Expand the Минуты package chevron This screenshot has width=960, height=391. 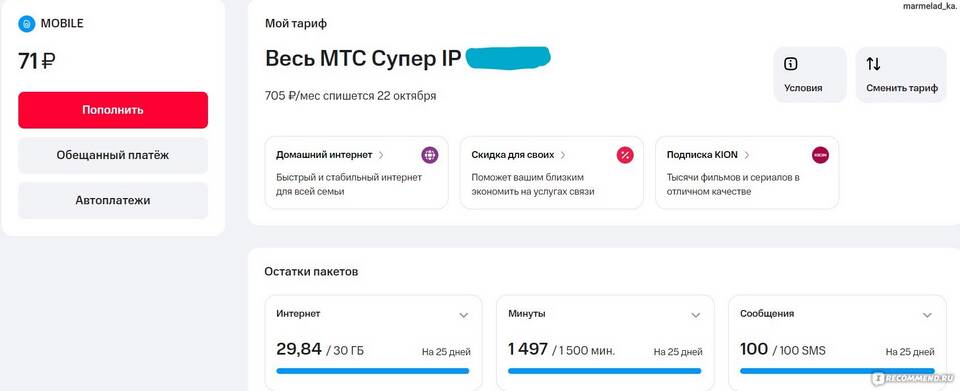(x=696, y=315)
